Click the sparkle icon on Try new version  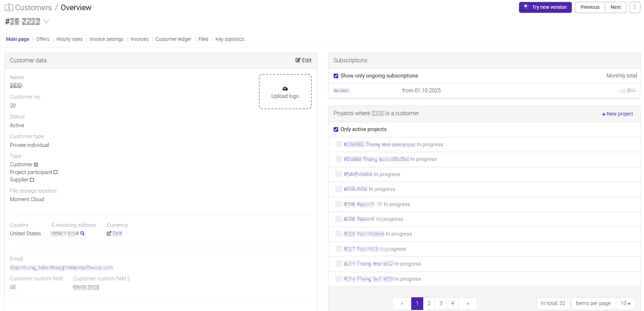[527, 7]
